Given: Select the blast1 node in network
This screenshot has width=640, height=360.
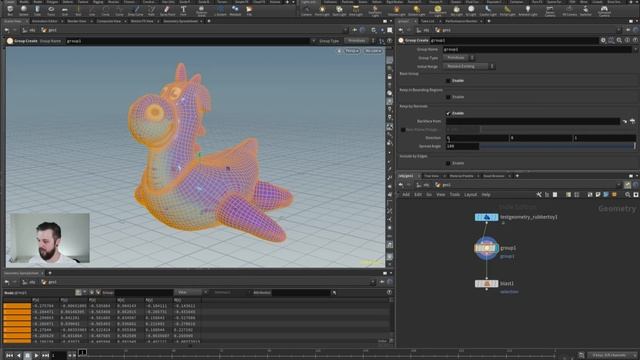Looking at the screenshot, I should click(x=487, y=283).
